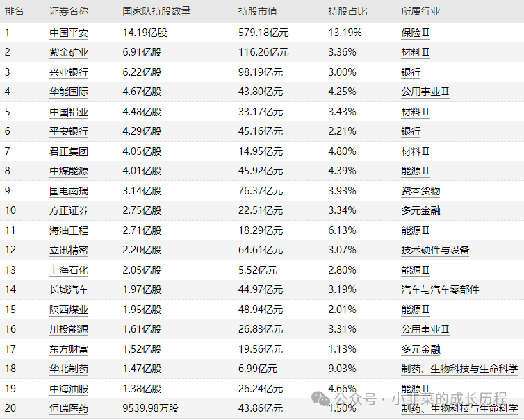Open the 海油工程 stock link
The width and height of the screenshot is (524, 420).
click(69, 230)
